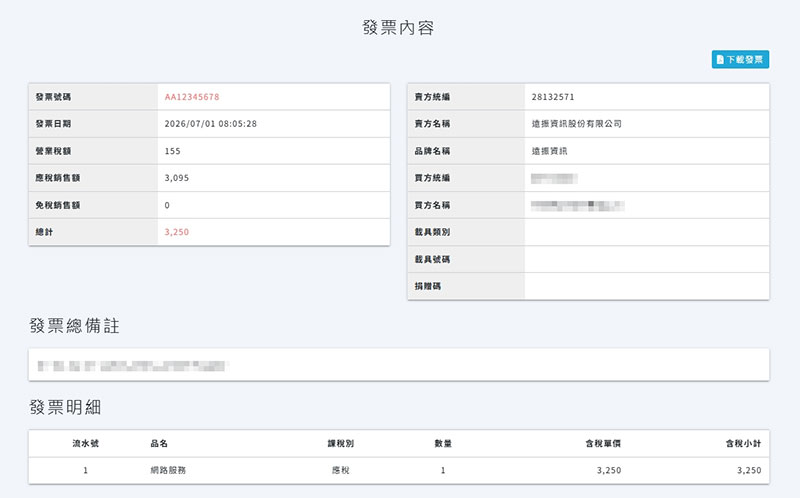This screenshot has width=800, height=498.
Task: Click the 發票總備註 remarks box
Action: pyautogui.click(x=398, y=365)
